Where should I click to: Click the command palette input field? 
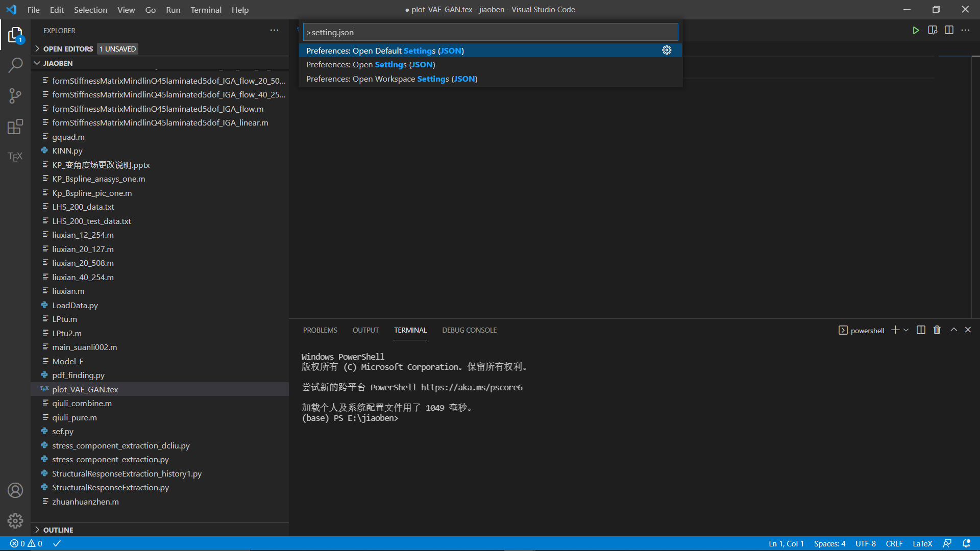tap(490, 32)
